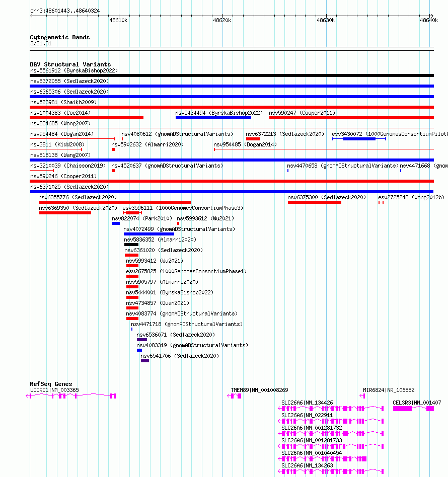
Task: Click TMEM89|NM_001008269 gene label
Action: [259, 390]
